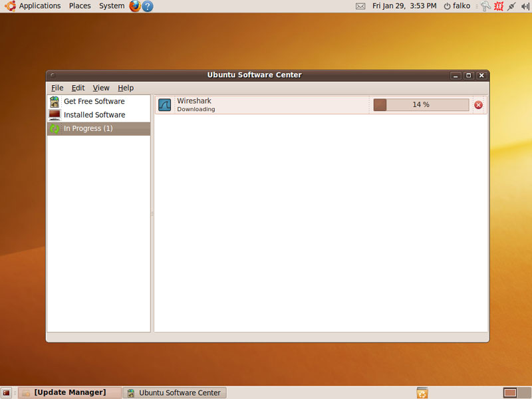Image resolution: width=532 pixels, height=399 pixels.
Task: Open the falko user session menu
Action: point(457,6)
